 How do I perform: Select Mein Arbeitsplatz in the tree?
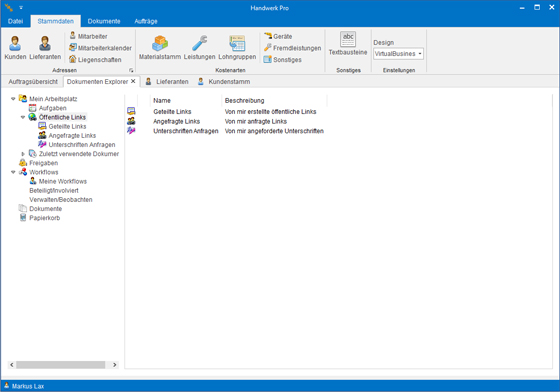[53, 99]
